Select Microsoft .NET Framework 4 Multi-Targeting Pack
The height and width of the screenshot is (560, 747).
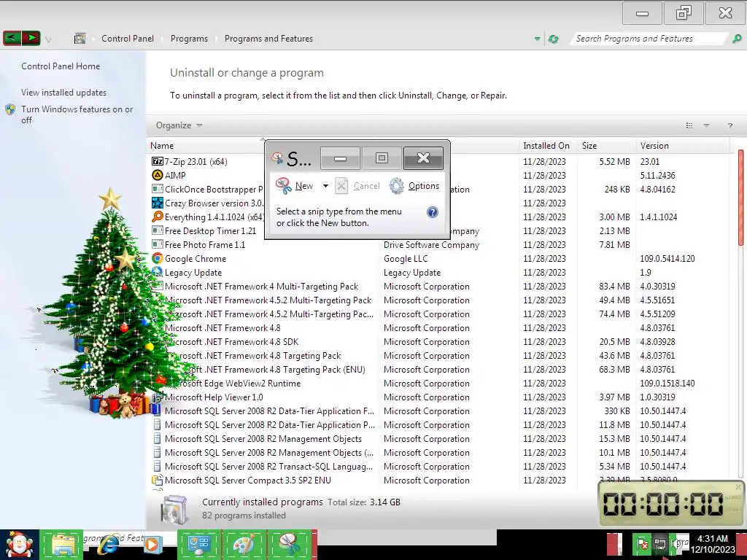(262, 286)
